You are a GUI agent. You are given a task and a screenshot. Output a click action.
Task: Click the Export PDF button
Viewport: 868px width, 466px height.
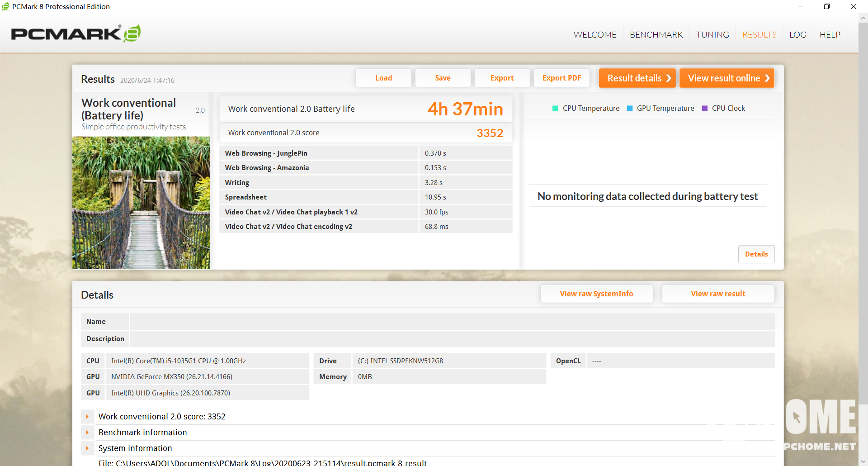(561, 78)
